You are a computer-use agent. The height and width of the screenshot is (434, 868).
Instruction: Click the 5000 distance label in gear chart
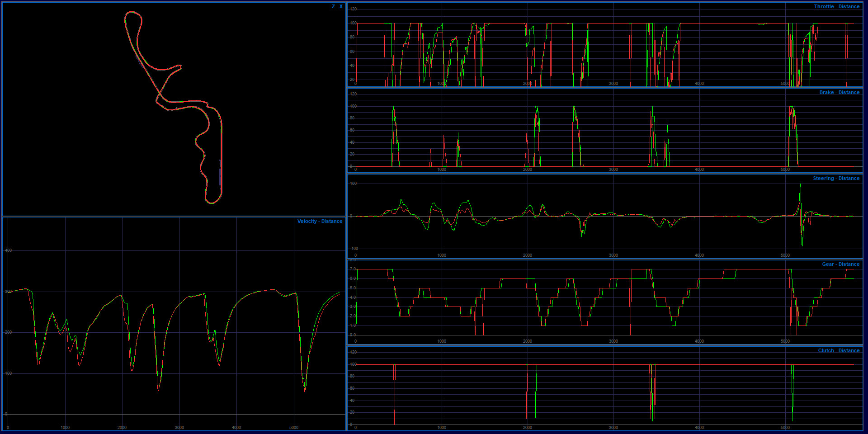click(785, 341)
